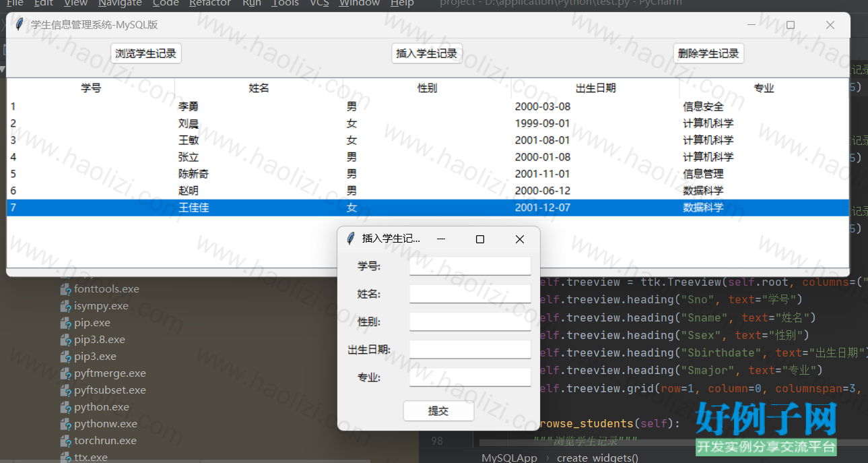
Task: Click feather icon of main window title
Action: [x=20, y=25]
